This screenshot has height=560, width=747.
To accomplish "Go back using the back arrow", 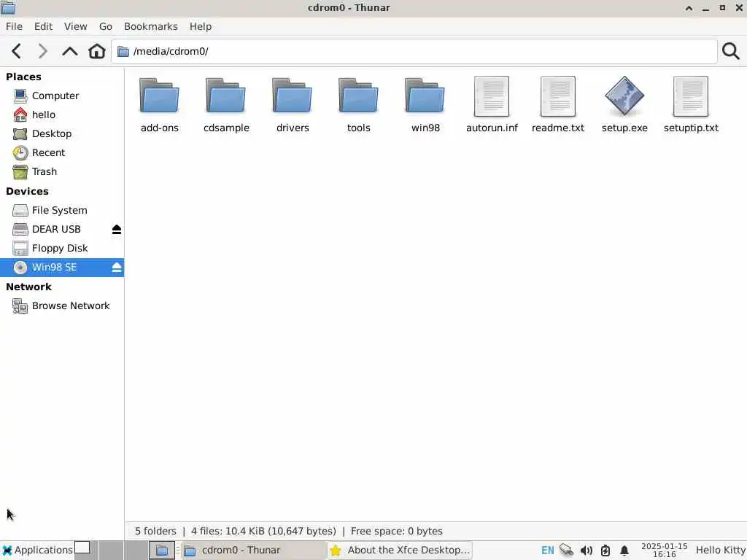I will click(x=16, y=51).
